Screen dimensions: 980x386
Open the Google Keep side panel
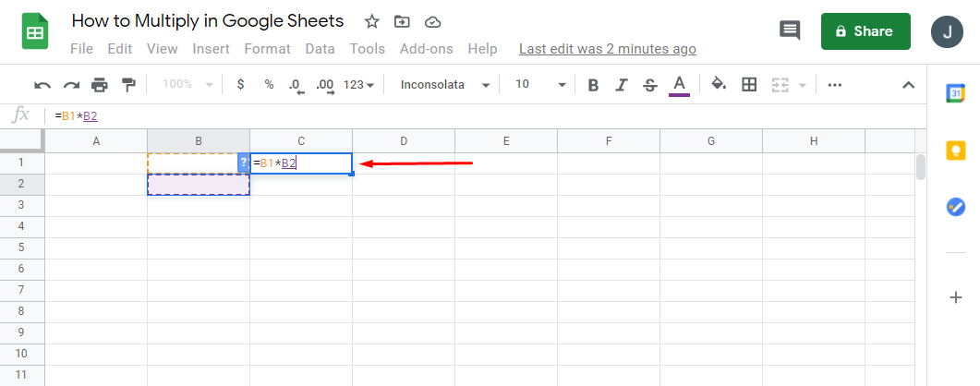(x=956, y=150)
